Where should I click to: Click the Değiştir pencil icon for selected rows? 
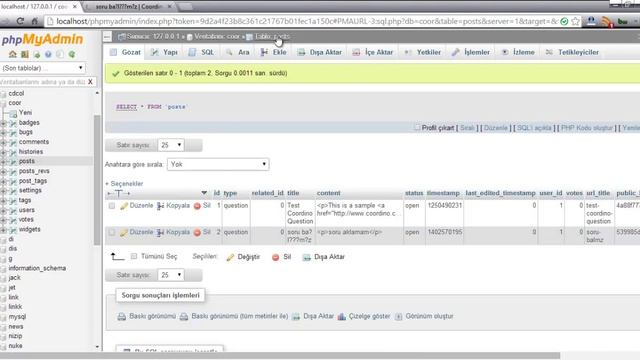[230, 257]
